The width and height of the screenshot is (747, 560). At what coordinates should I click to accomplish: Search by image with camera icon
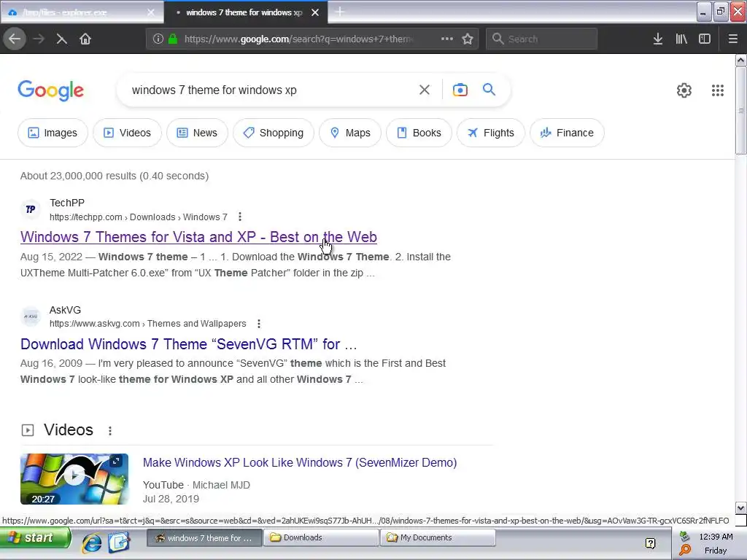pos(460,90)
